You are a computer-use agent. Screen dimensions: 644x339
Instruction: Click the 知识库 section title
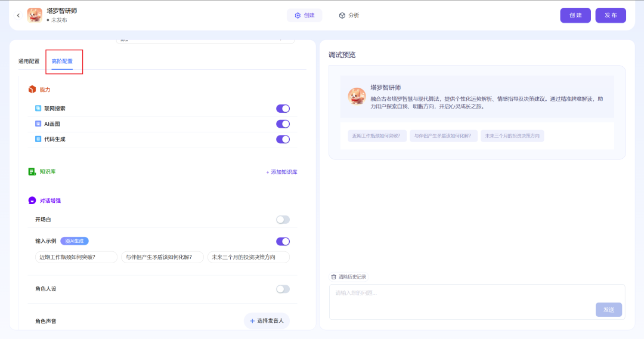pos(48,172)
